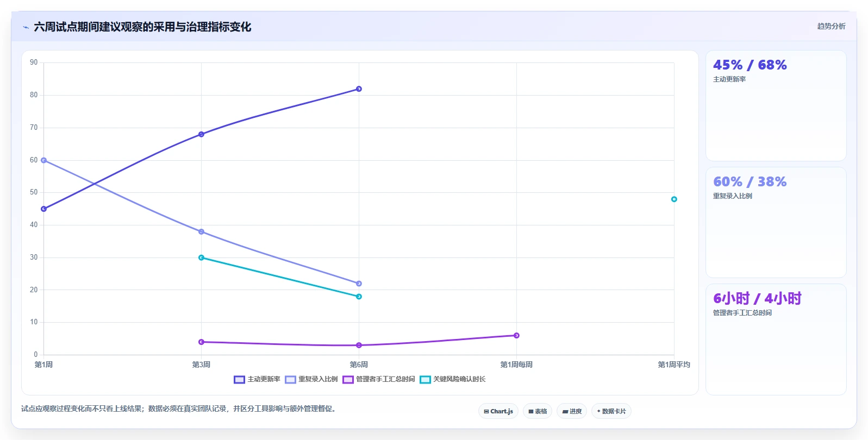Viewport: 868px width, 440px height.
Task: Click 主动更新率 data point at 第6周
Action: point(359,89)
